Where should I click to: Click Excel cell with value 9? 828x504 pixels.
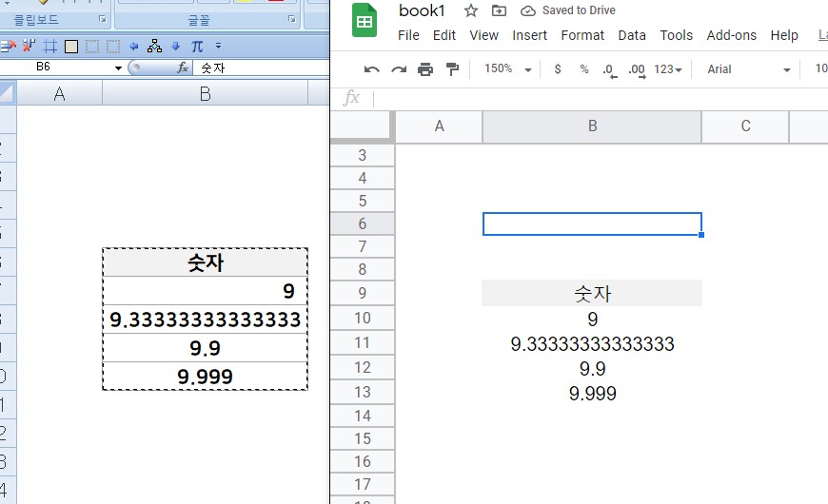coord(205,291)
